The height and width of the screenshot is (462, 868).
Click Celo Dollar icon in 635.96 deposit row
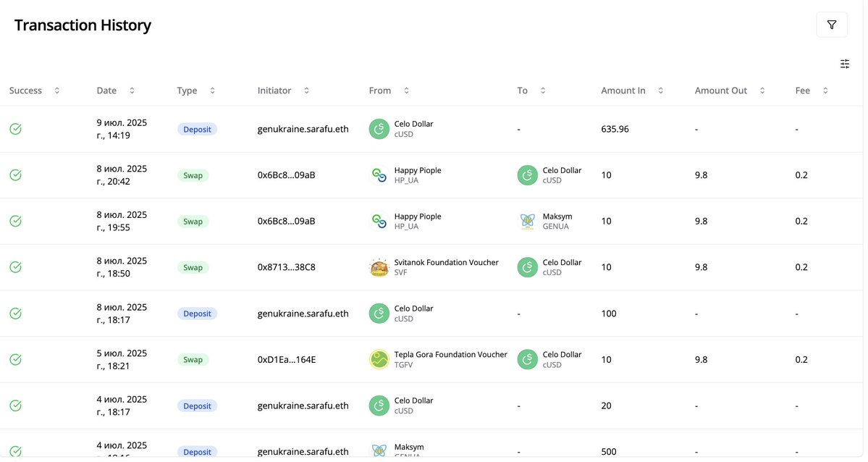click(379, 129)
